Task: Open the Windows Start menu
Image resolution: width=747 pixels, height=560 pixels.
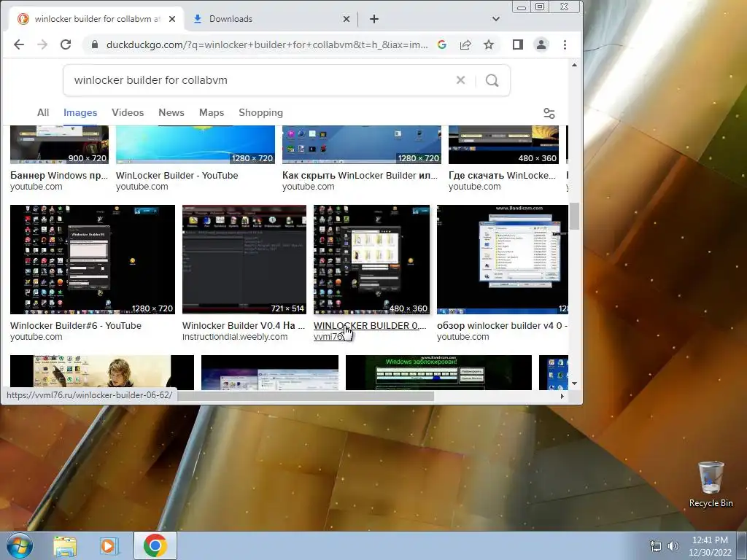Action: coord(20,545)
